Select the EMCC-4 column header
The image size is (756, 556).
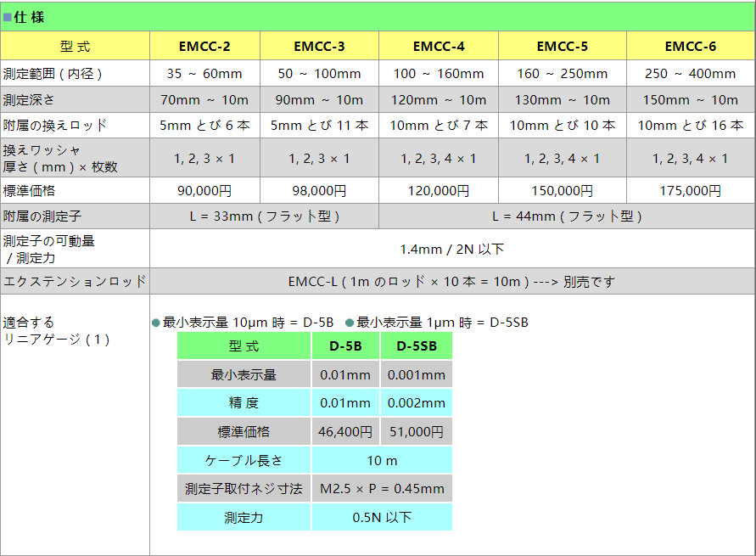tap(438, 47)
